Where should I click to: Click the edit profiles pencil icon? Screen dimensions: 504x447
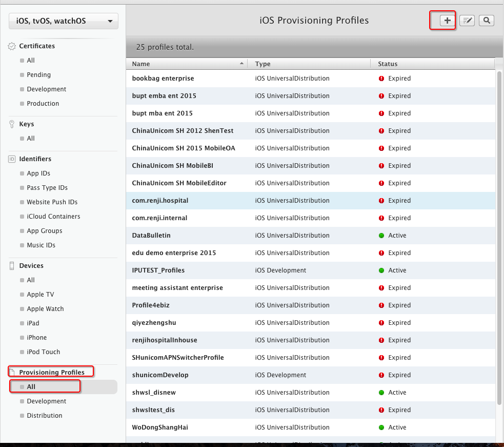pos(467,21)
